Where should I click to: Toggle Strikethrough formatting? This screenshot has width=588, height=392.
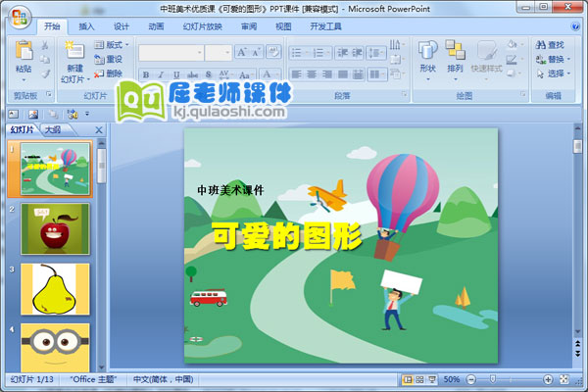(x=192, y=74)
